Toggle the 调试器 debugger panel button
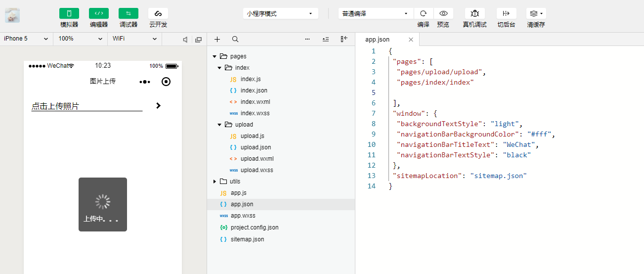Screen dimensions: 644x274 point(129,13)
